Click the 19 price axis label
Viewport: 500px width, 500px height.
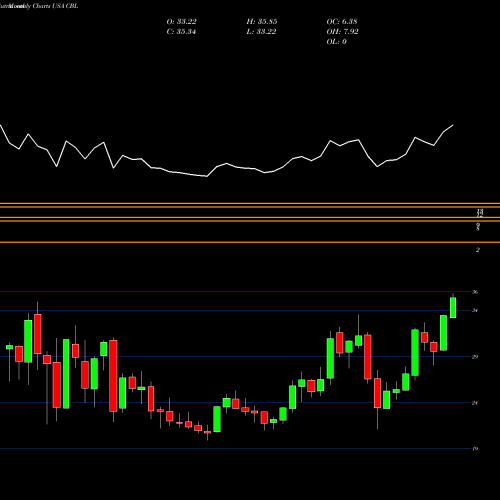475,449
